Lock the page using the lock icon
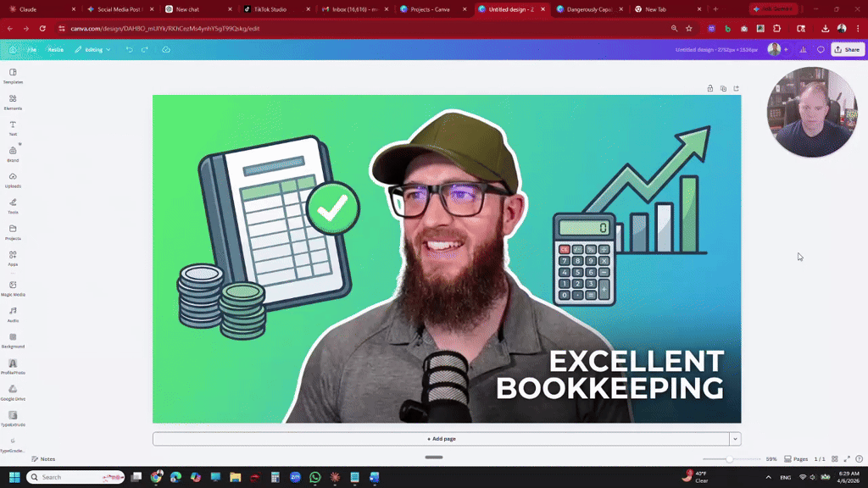 (x=710, y=88)
